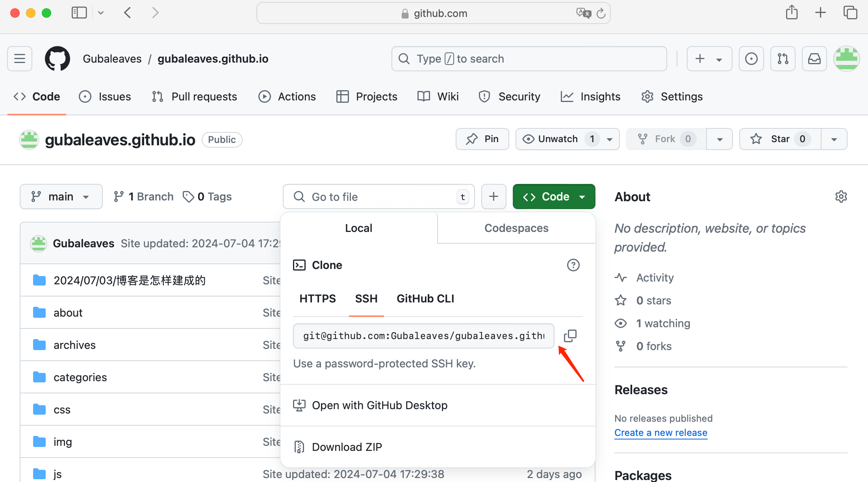Open the css folder
This screenshot has height=482, width=868.
coord(62,410)
